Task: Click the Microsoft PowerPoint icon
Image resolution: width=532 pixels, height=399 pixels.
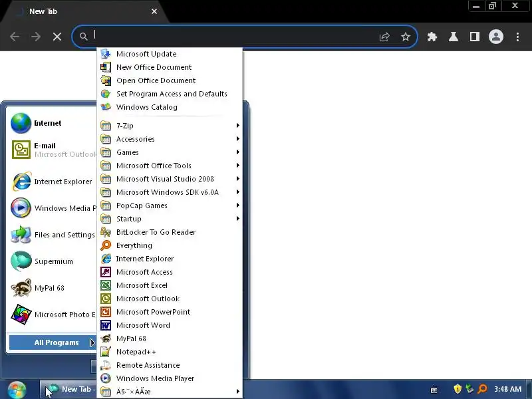Action: (x=106, y=312)
